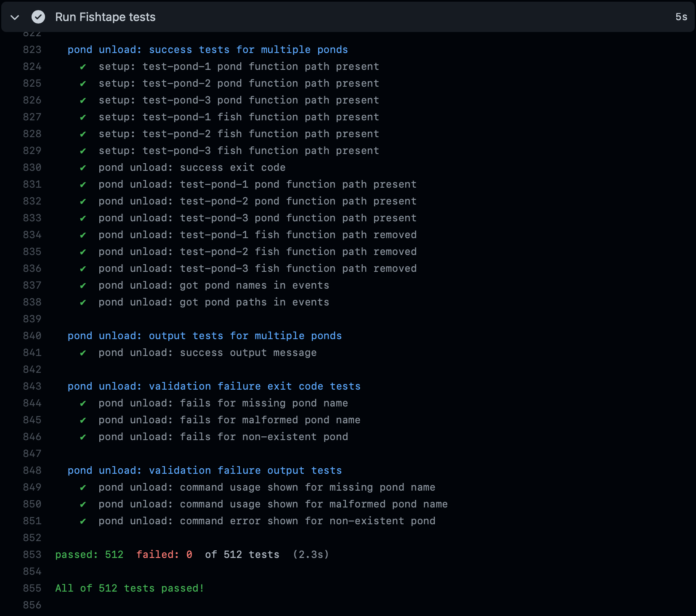Collapse the "Run Fishtape tests" step log
Screen dimensions: 696x616
[x=14, y=17]
